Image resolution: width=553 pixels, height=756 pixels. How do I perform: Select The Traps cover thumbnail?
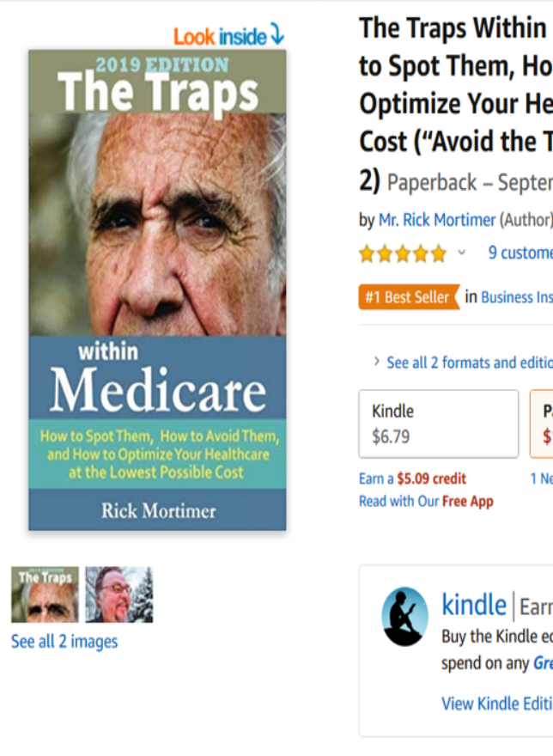pyautogui.click(x=45, y=594)
